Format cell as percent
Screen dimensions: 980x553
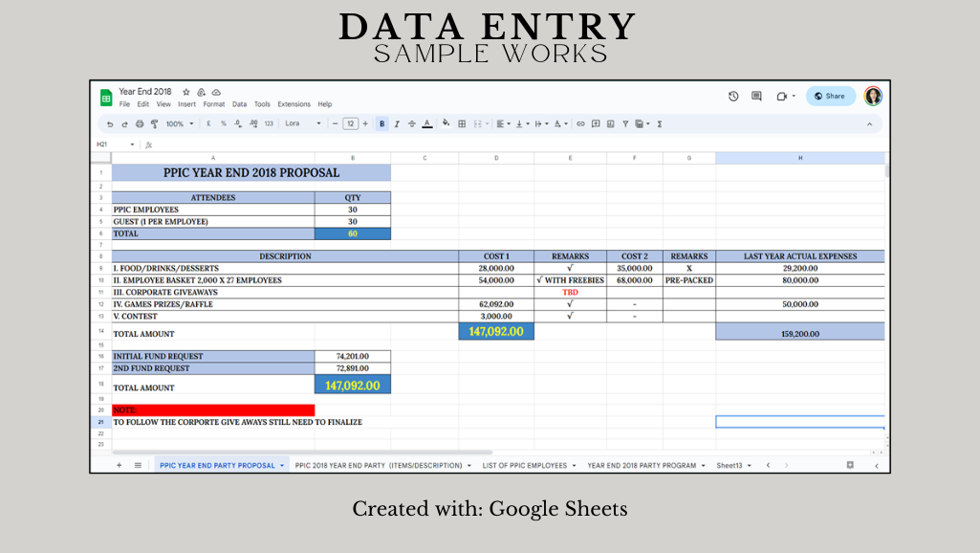pos(223,123)
